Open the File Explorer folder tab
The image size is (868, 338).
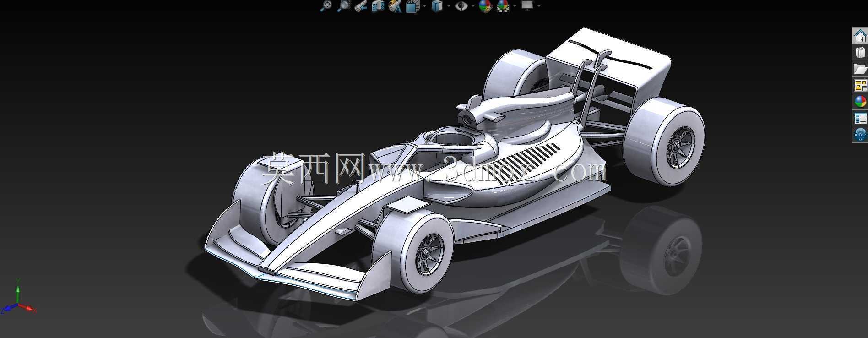click(x=860, y=69)
